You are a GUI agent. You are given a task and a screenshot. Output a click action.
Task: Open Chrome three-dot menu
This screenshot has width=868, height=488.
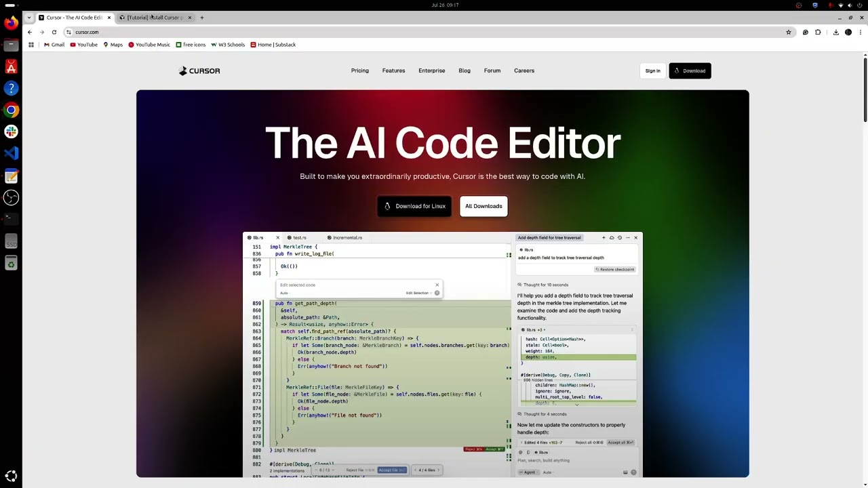pos(861,32)
